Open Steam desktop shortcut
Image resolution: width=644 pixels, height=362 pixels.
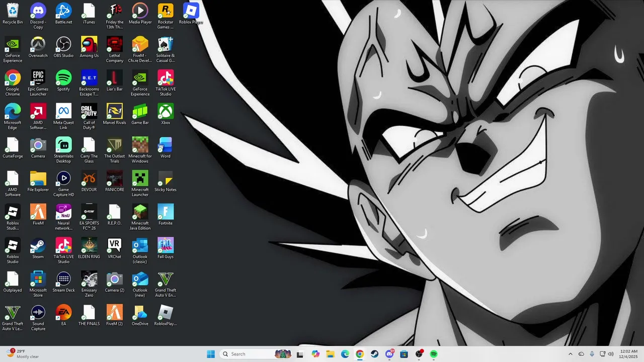coord(38,249)
